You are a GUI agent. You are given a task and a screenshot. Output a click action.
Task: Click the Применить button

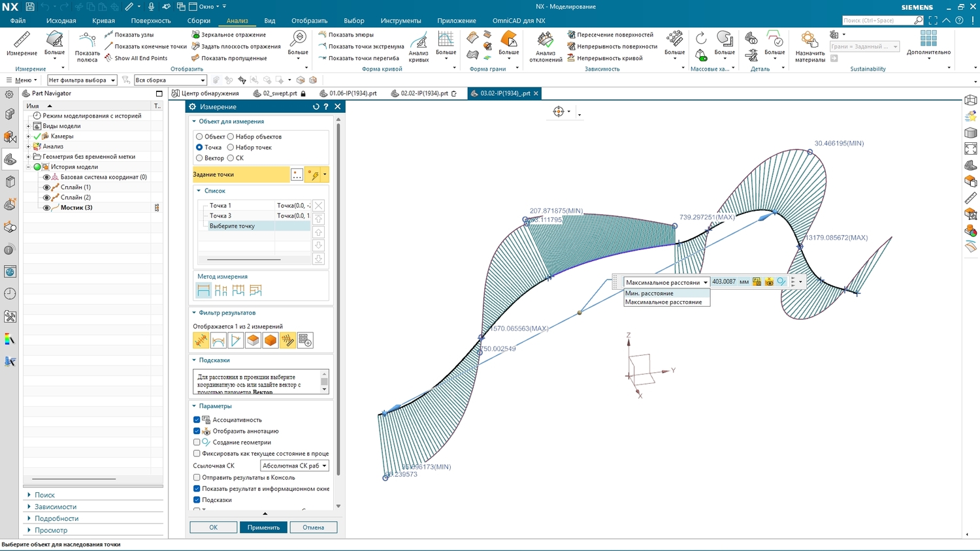[263, 527]
